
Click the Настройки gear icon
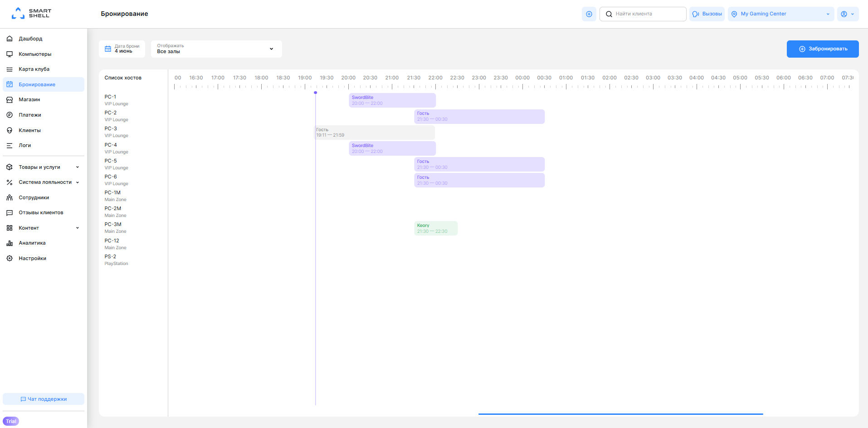(x=10, y=258)
